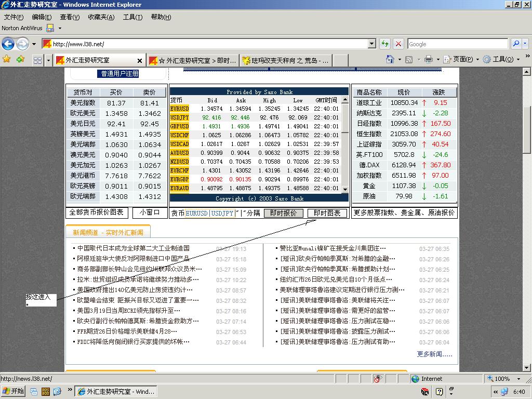Click the Google search input field
The height and width of the screenshot is (399, 532).
tap(457, 44)
